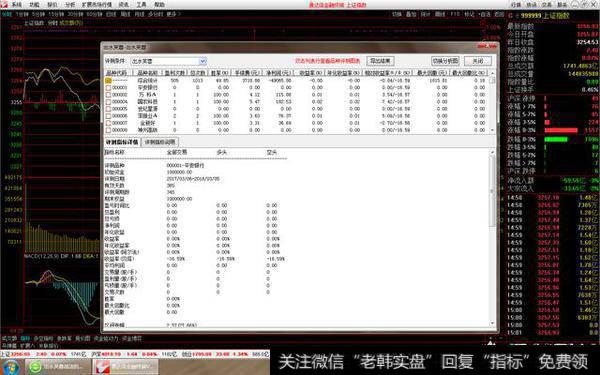
Task: Tick the checkbox for stock 000006
Action: click(108, 116)
